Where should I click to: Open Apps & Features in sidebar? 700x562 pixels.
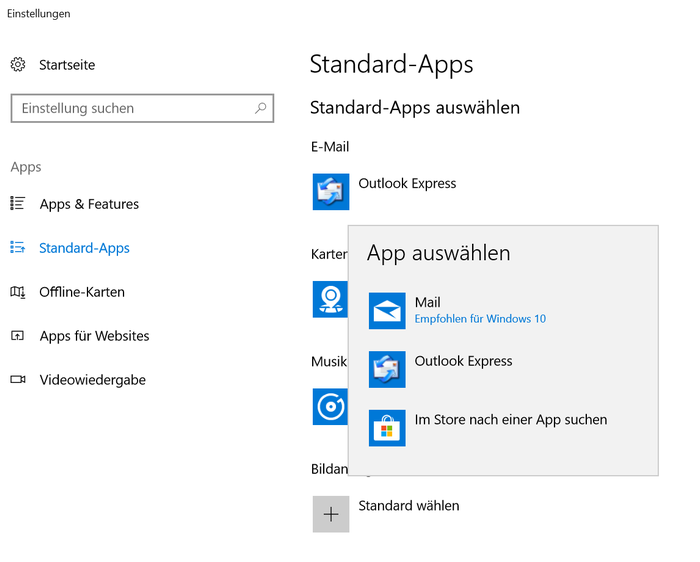tap(89, 204)
